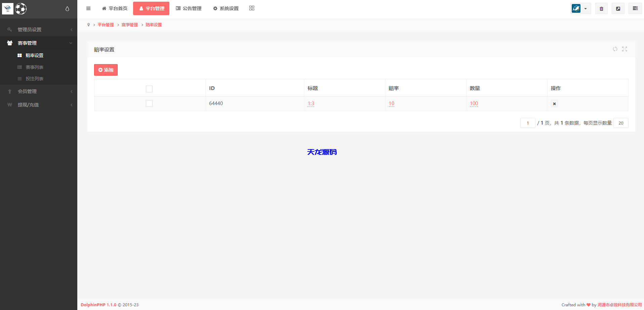Expand the 提现/充值 sidebar section
Viewport: 644px width, 310px height.
click(x=39, y=105)
